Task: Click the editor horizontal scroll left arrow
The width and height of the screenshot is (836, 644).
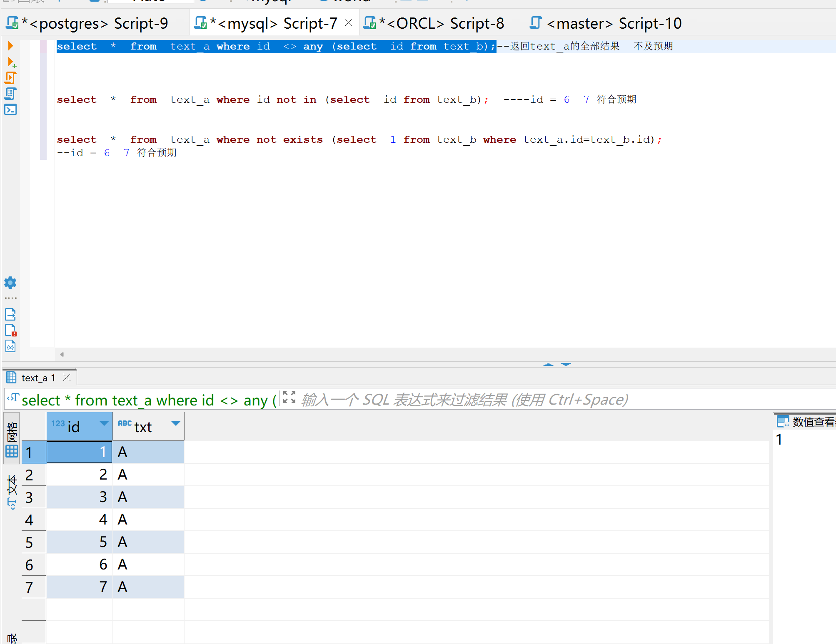Action: tap(62, 354)
